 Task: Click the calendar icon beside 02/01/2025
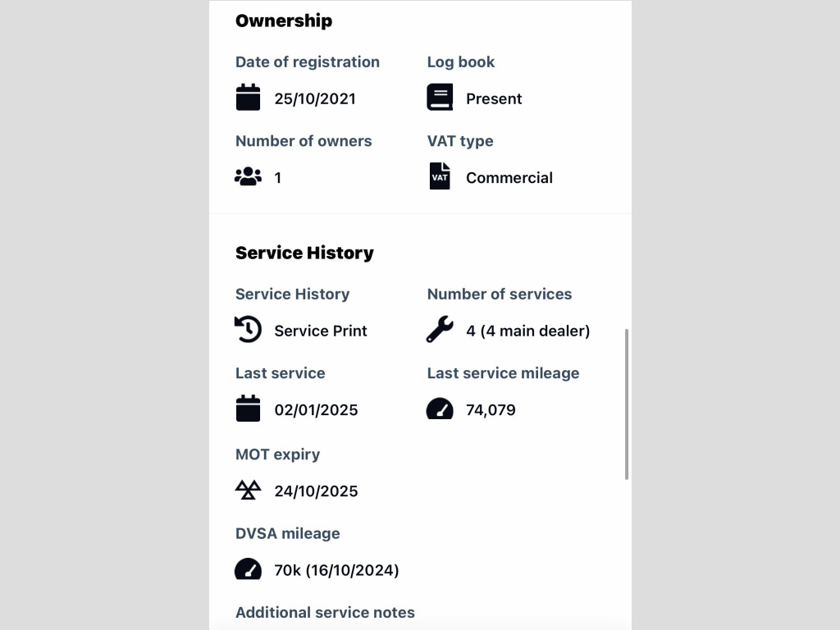[248, 409]
